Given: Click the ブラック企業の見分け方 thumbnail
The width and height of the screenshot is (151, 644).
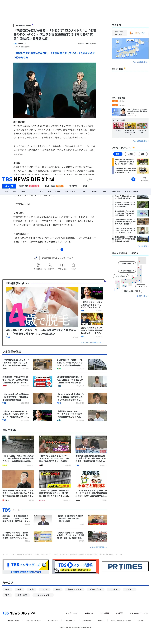Looking at the screenshot, I should pyautogui.click(x=92, y=293).
